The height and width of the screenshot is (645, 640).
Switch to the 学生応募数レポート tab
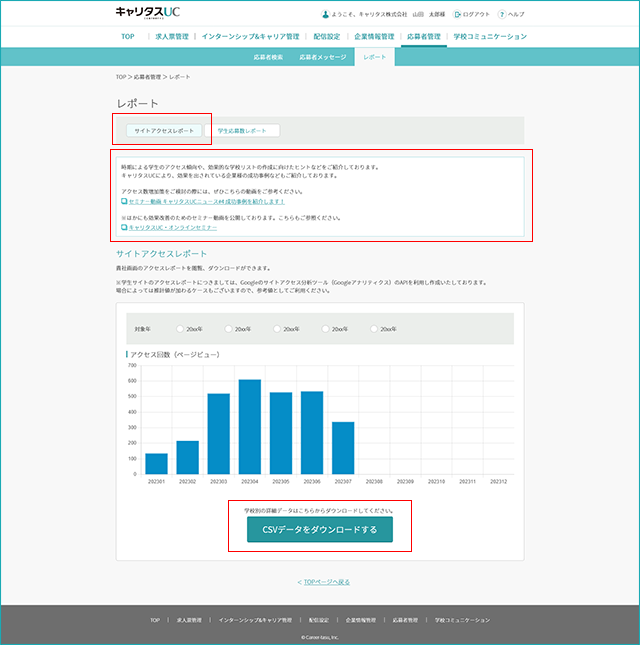tap(242, 130)
